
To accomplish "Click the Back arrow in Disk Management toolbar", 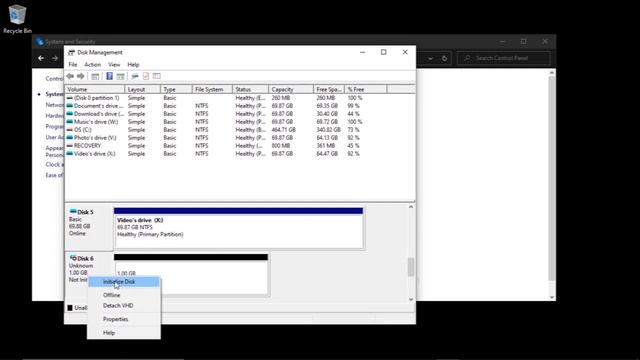I will pos(70,76).
